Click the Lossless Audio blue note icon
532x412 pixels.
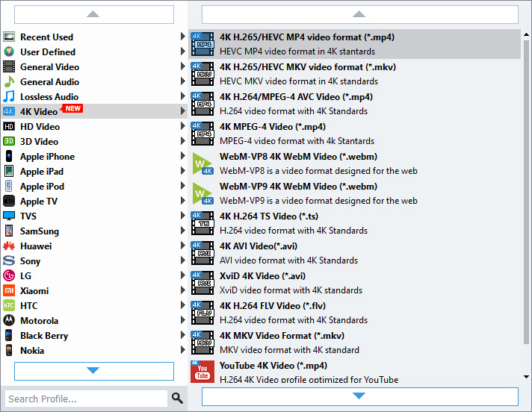(9, 96)
